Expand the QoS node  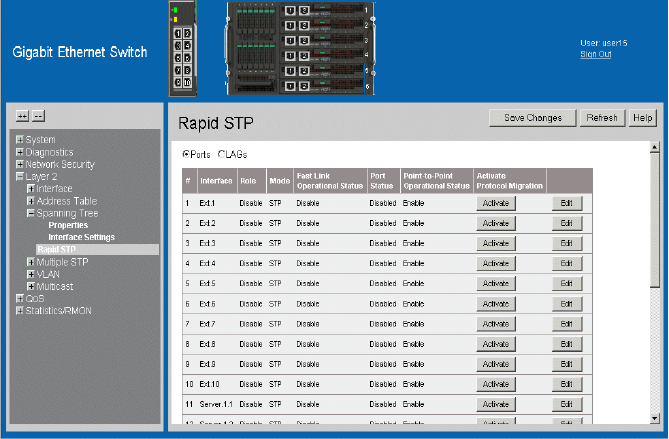tap(20, 299)
